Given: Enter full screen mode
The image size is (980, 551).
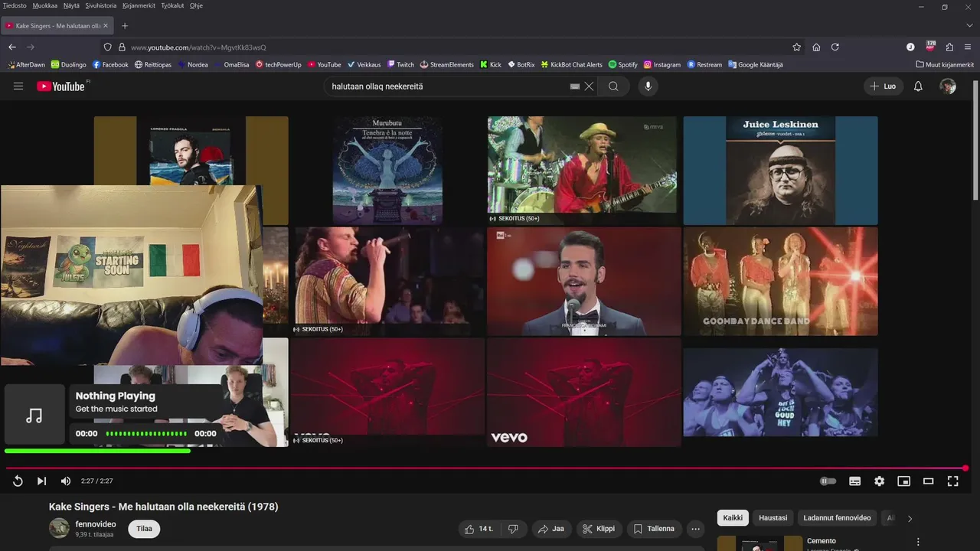Looking at the screenshot, I should tap(953, 481).
